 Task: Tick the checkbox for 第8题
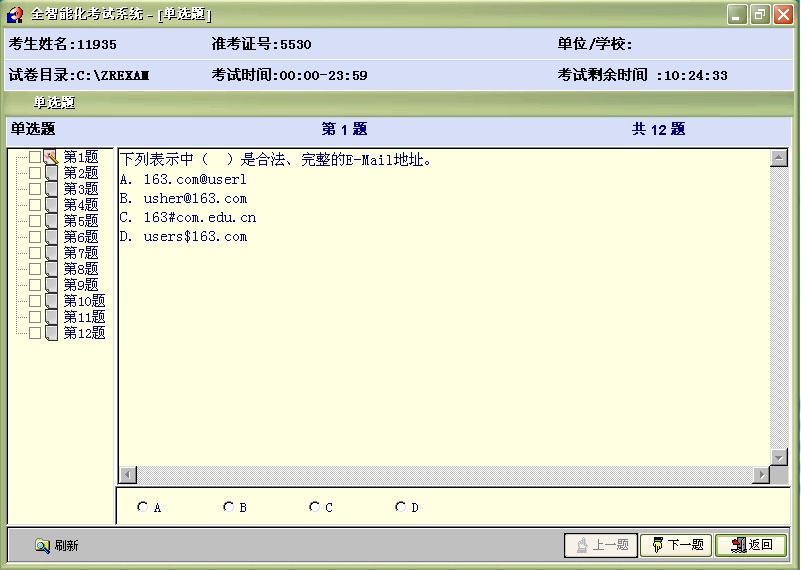pos(35,269)
